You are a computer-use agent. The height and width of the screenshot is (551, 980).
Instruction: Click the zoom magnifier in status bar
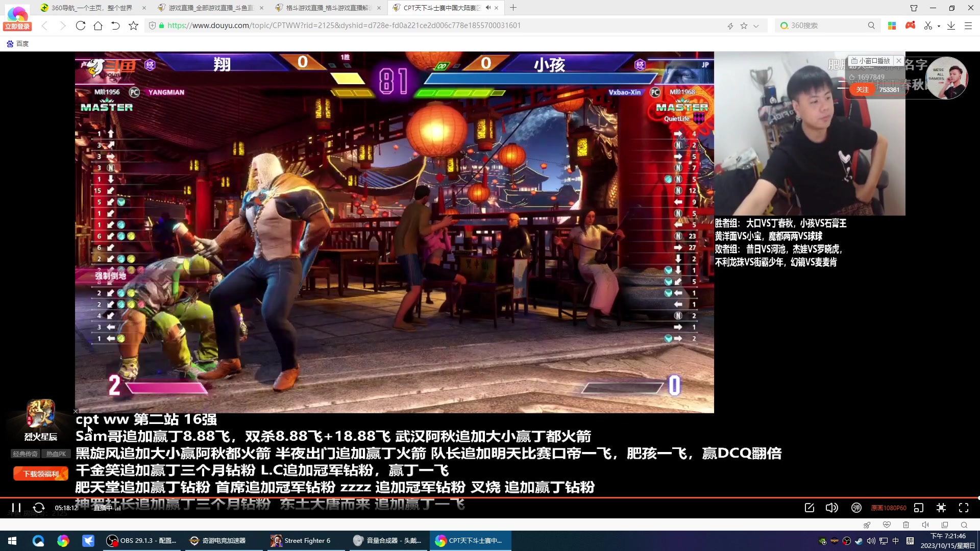click(964, 525)
